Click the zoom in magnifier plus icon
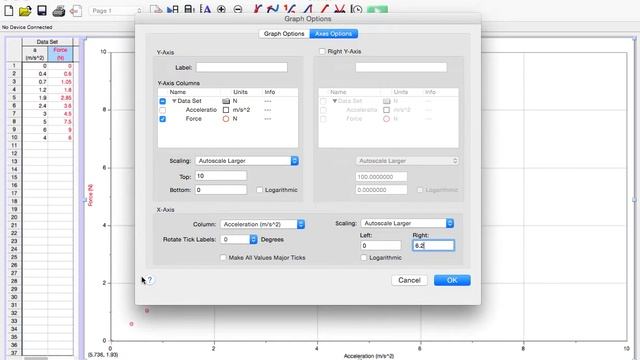This screenshot has height=360, width=640. pyautogui.click(x=222, y=10)
